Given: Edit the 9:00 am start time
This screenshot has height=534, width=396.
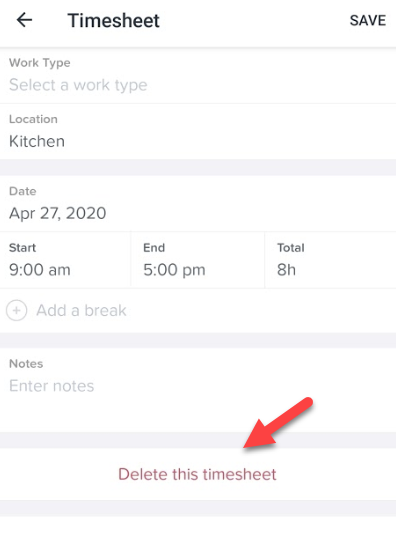Looking at the screenshot, I should [x=39, y=270].
